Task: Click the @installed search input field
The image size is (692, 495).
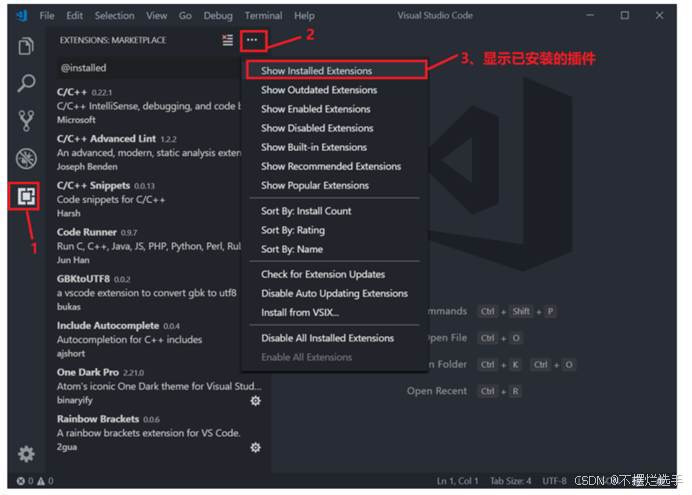Action: (x=149, y=68)
